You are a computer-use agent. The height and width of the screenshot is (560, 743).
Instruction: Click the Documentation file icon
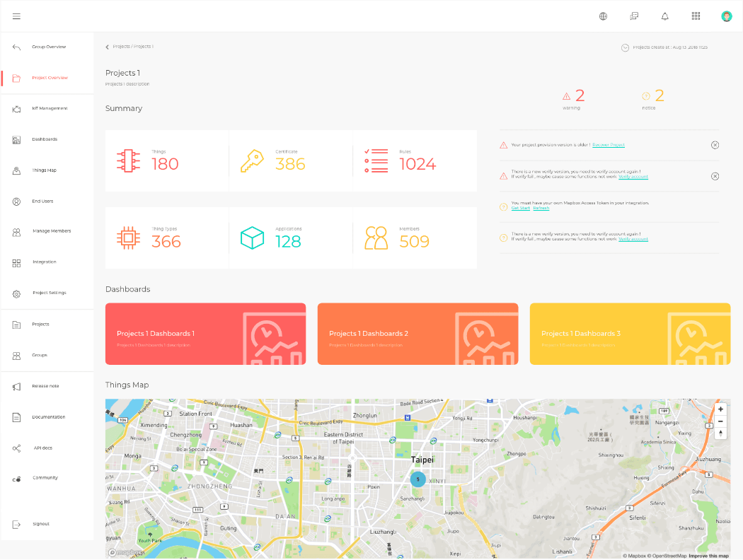tap(16, 417)
